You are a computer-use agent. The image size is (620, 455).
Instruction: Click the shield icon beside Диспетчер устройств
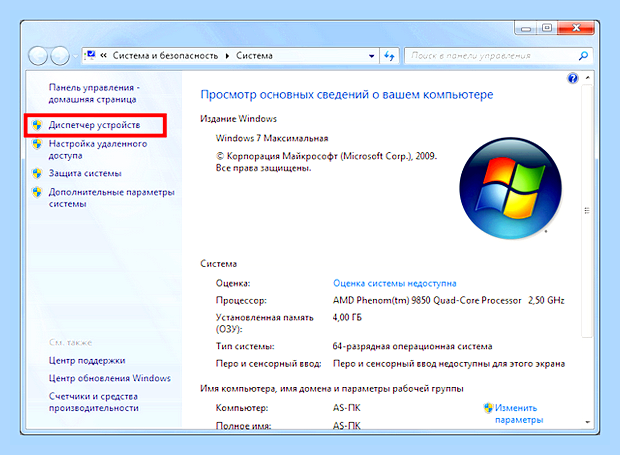click(x=37, y=125)
